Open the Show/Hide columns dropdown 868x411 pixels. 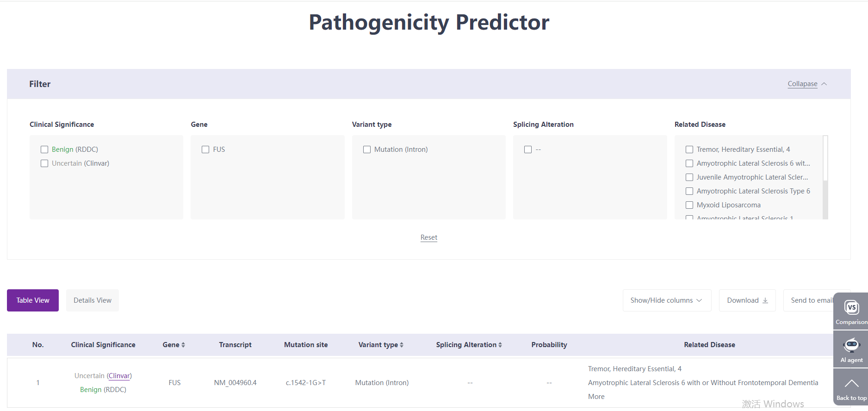tap(666, 300)
